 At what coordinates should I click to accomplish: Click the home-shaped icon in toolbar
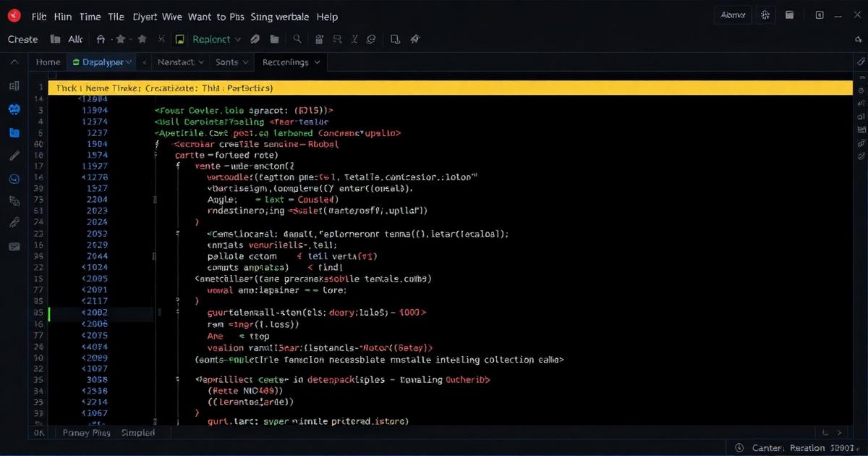(x=101, y=39)
